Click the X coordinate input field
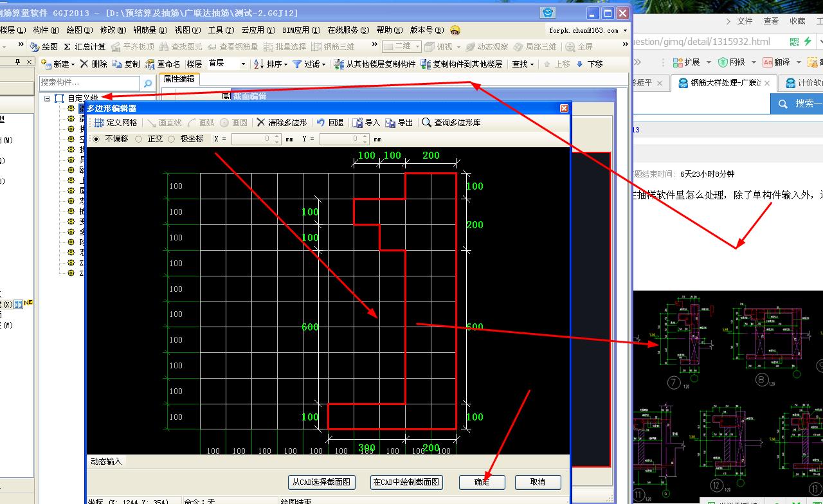This screenshot has width=823, height=504. pyautogui.click(x=252, y=139)
